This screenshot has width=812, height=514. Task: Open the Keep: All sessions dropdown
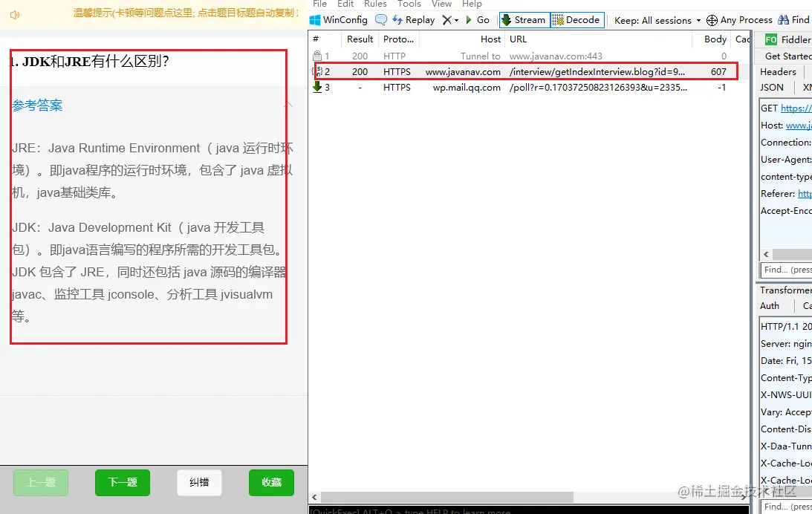point(657,20)
